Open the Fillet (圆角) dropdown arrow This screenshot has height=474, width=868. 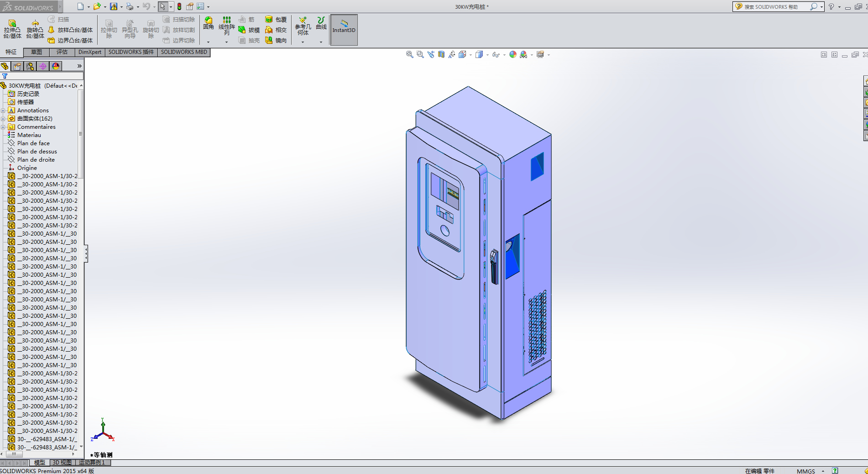tap(209, 42)
